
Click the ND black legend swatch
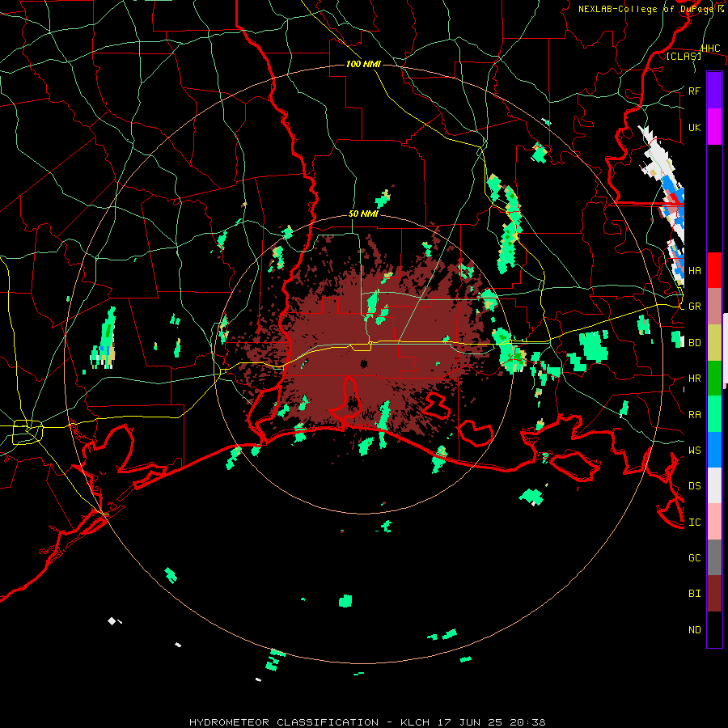point(714,629)
